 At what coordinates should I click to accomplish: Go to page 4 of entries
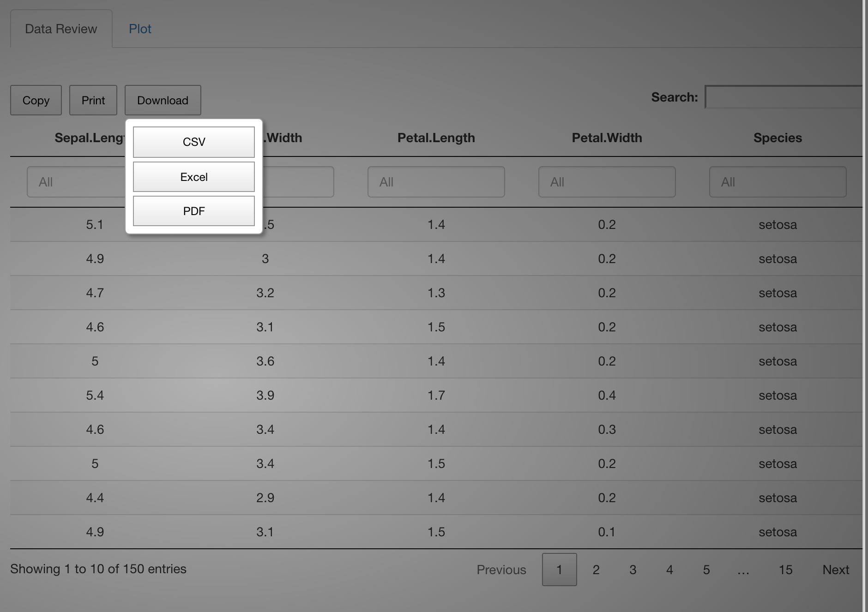(669, 570)
